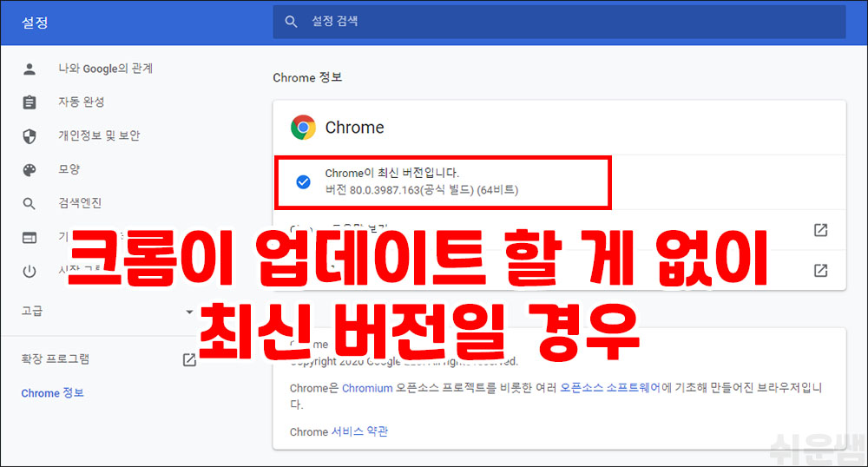Open 개인정보 및 보안 settings section

click(99, 135)
